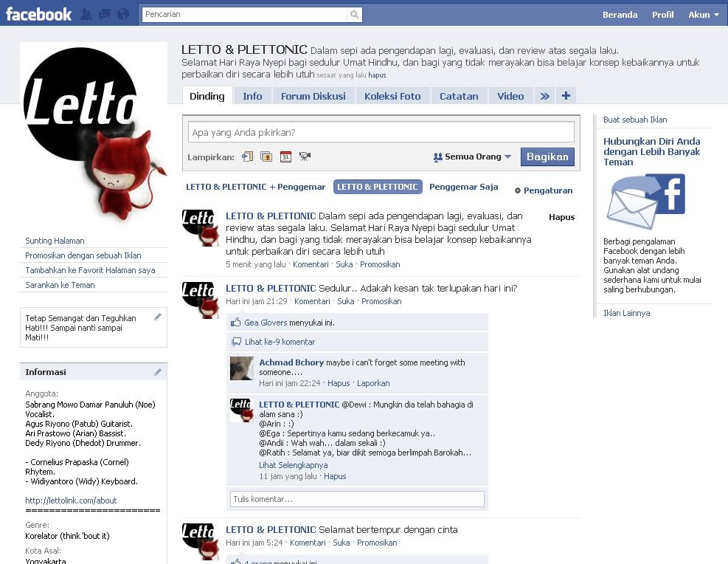
Task: Open lettolink.com/about link
Action: [x=71, y=501]
